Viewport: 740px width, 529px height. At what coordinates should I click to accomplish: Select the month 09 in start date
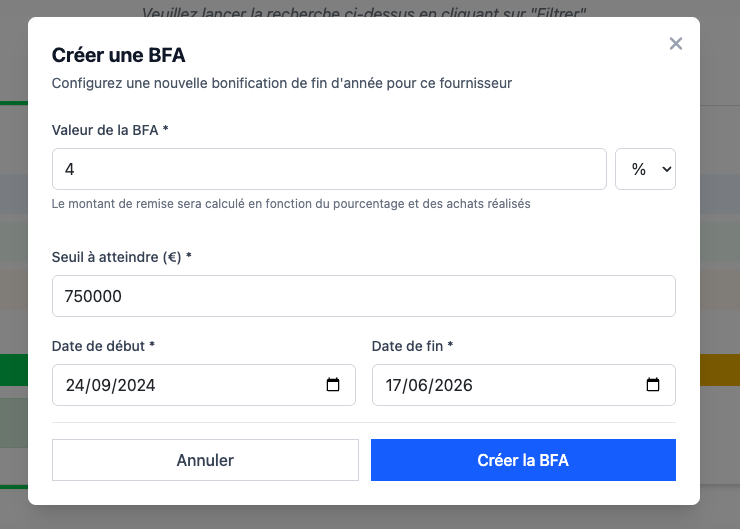100,385
